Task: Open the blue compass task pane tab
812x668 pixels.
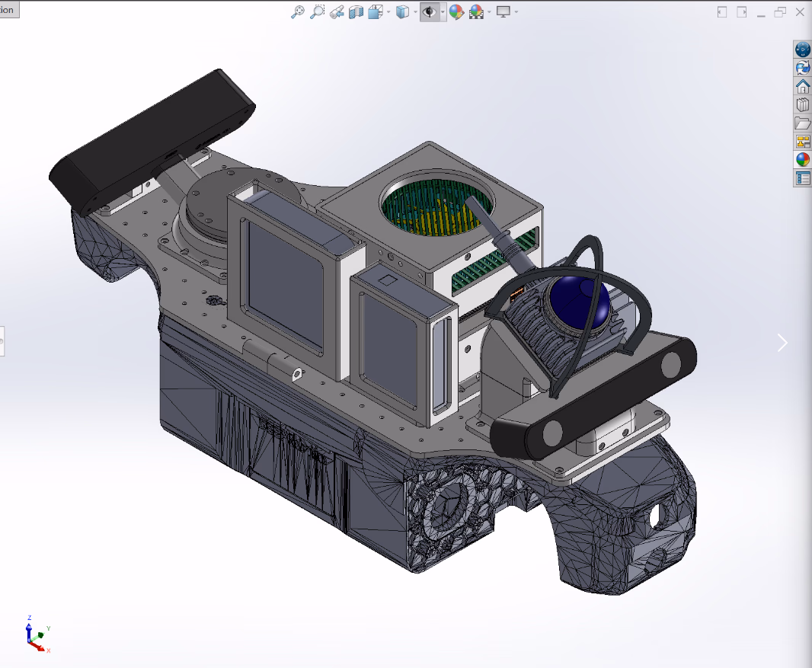Action: coord(803,50)
